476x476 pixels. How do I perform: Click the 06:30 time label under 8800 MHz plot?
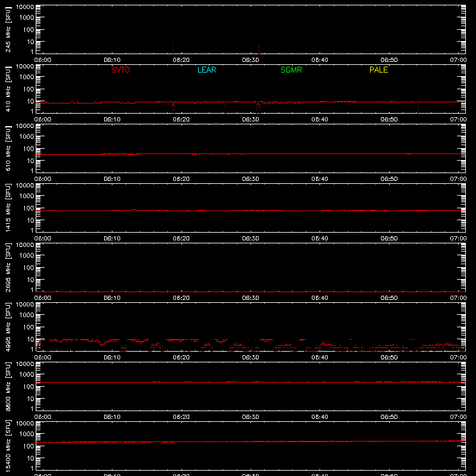click(250, 417)
